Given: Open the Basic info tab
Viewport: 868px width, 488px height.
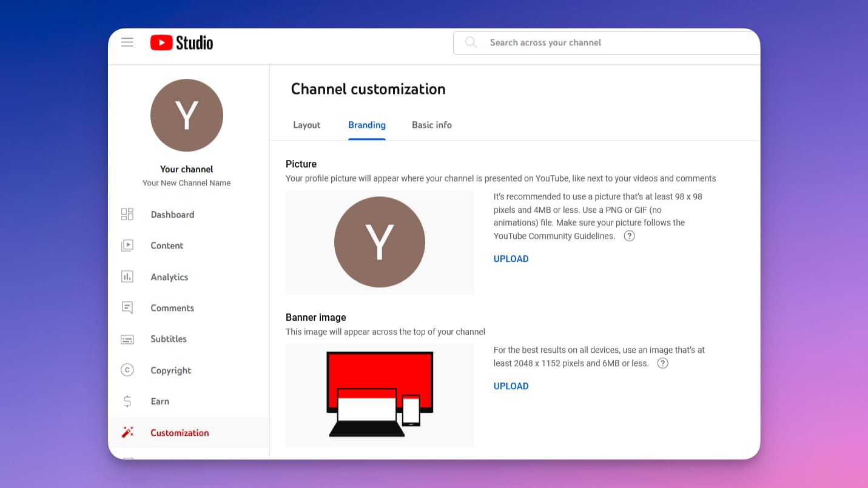Looking at the screenshot, I should coord(431,125).
